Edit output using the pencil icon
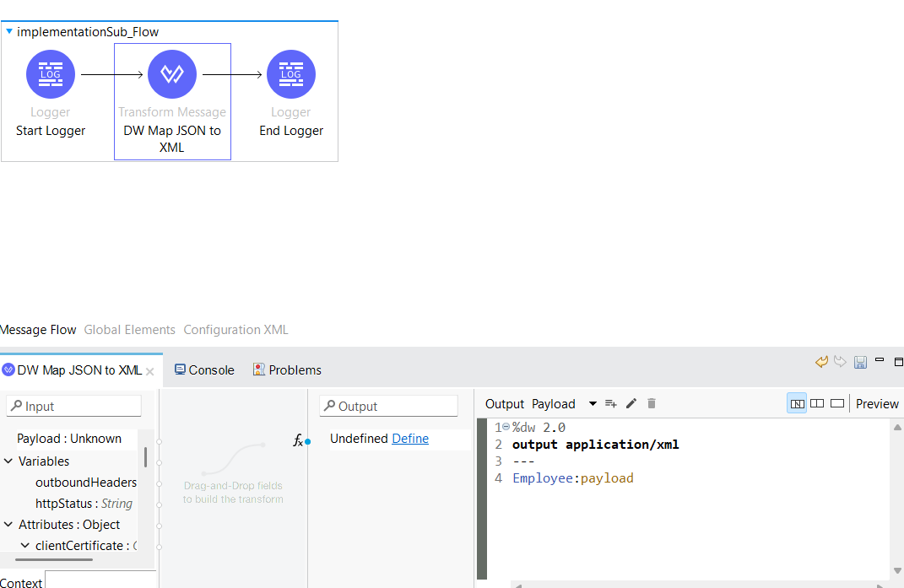 (x=631, y=403)
